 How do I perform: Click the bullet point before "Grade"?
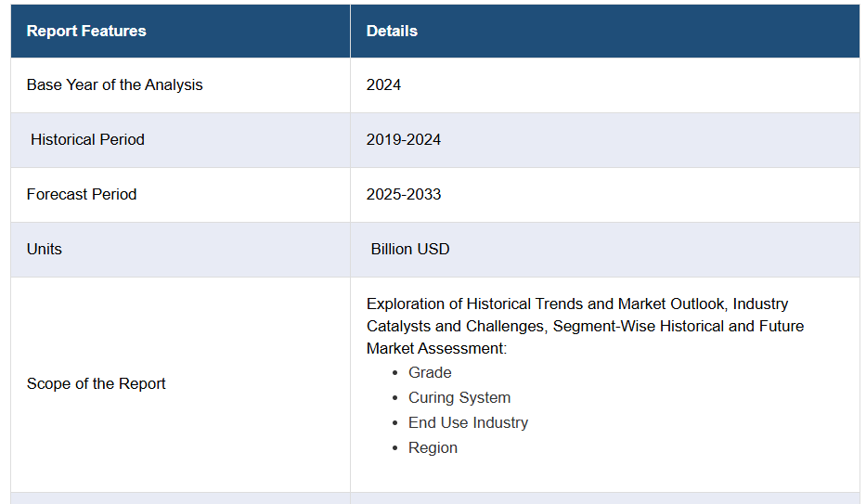point(394,373)
